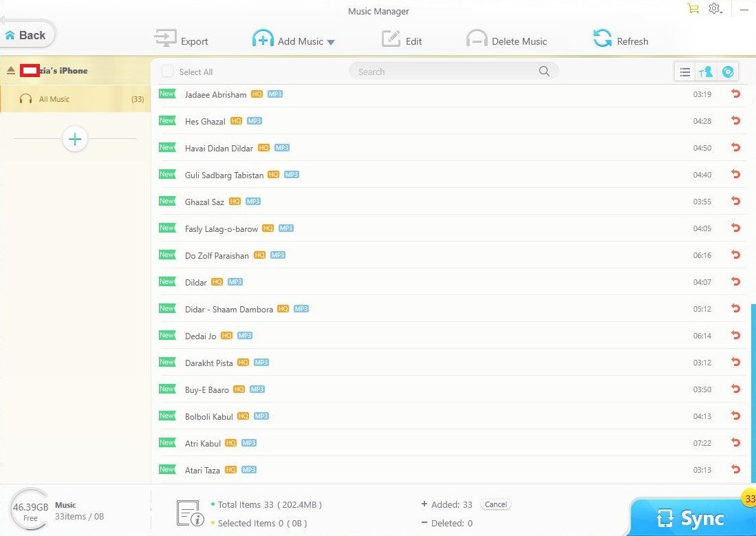The width and height of the screenshot is (756, 536).
Task: Undo adding Fasly Lalag-o-barow
Action: [735, 228]
